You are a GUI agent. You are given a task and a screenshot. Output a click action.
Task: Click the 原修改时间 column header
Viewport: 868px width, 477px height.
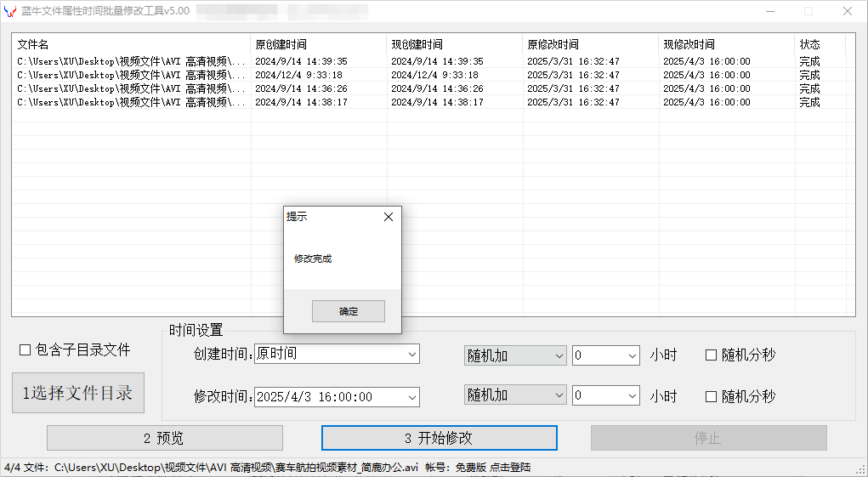591,44
